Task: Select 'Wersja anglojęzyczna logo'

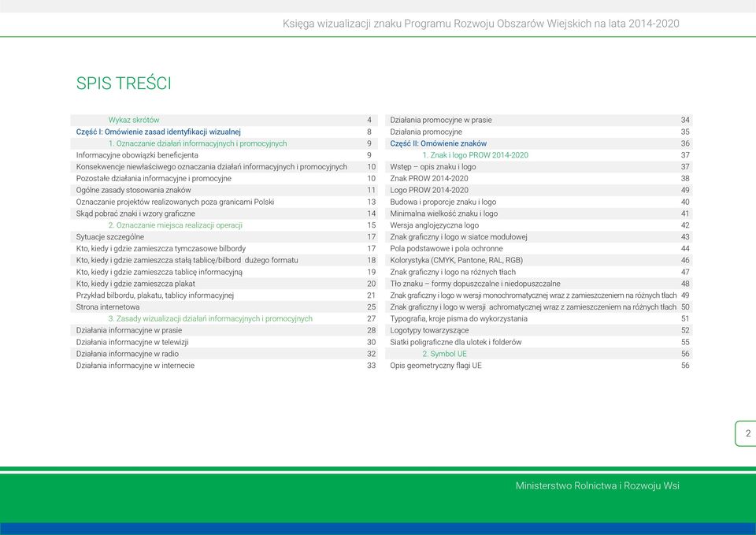Action: coord(435,225)
